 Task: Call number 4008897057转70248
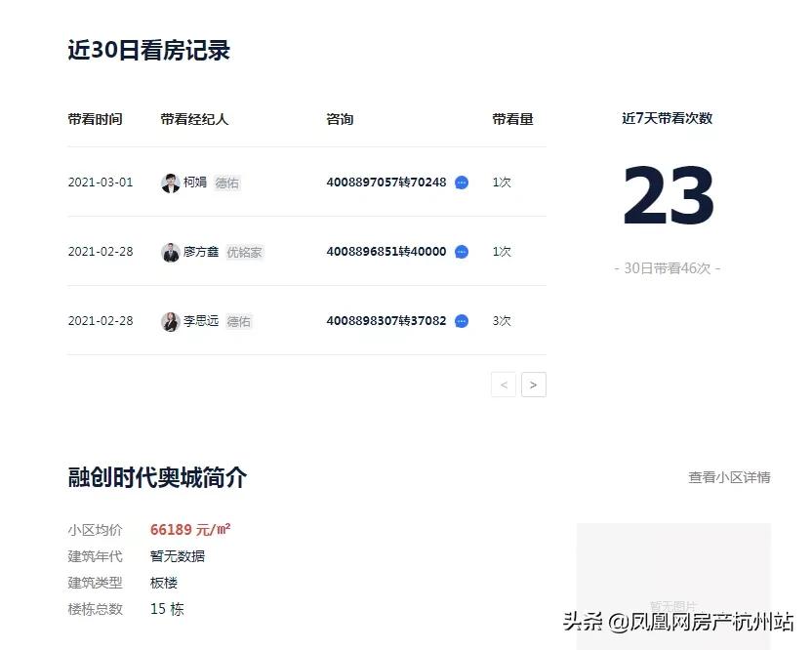point(386,183)
